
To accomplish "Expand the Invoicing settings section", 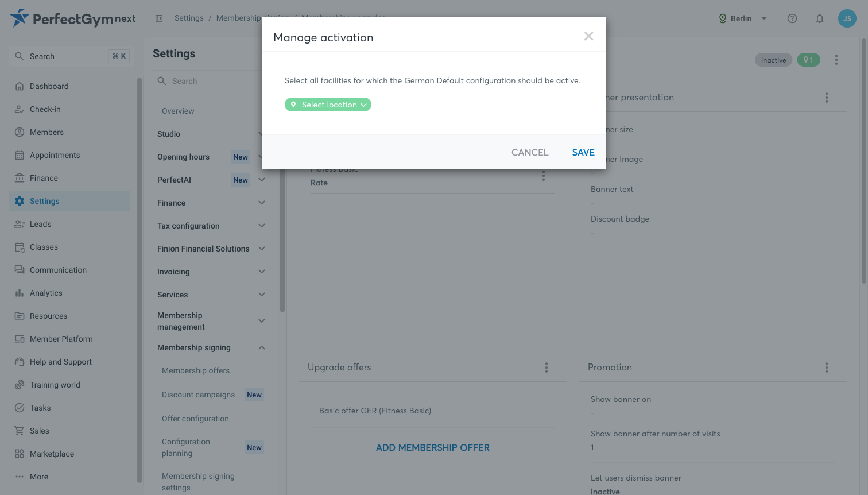I will [262, 272].
